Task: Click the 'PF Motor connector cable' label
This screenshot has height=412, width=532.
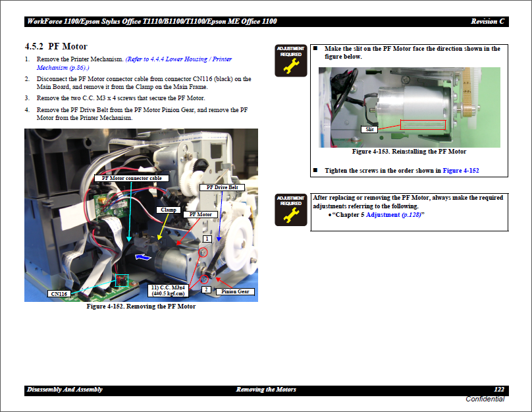Action: coord(131,178)
